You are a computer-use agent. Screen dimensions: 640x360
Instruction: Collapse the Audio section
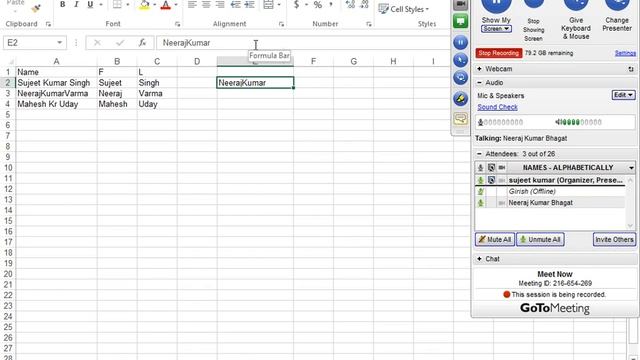pyautogui.click(x=480, y=83)
